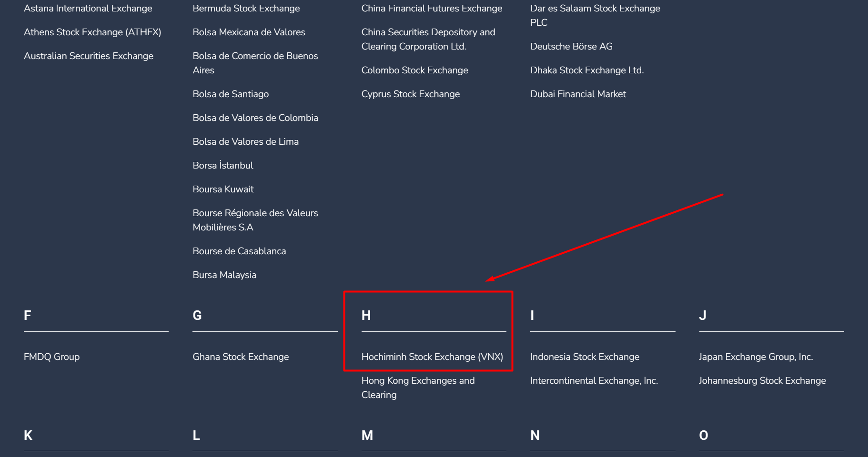Open Dubai Financial Market link

pos(578,94)
